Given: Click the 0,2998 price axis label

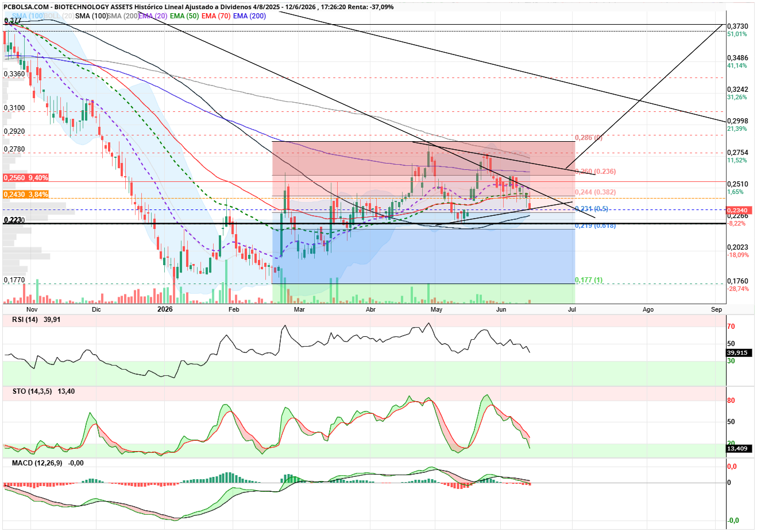Looking at the screenshot, I should pos(737,121).
